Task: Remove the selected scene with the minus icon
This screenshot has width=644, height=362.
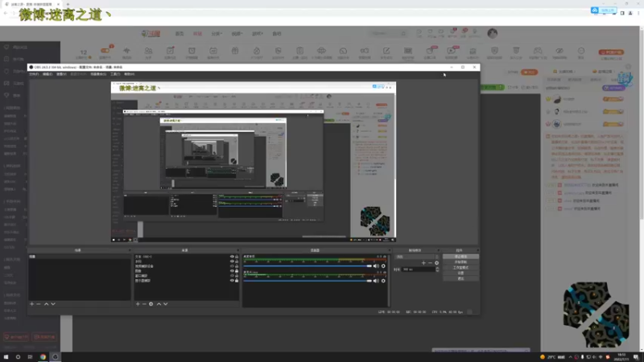Action: pos(39,304)
